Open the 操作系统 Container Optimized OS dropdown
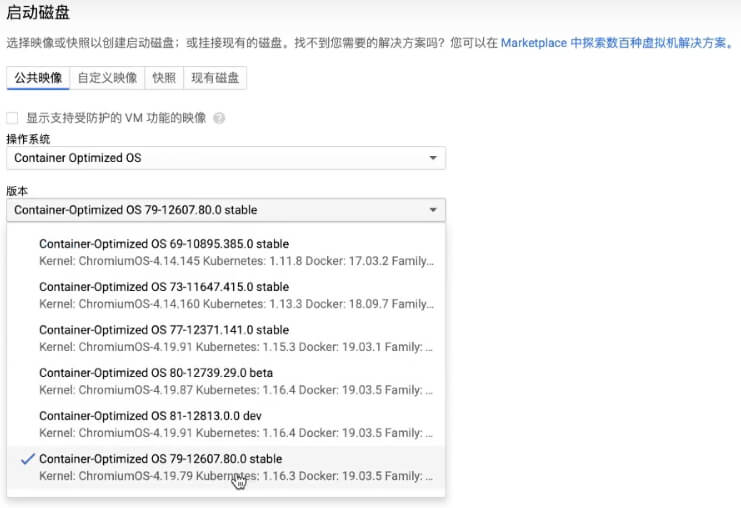Screen dimensions: 741x508 pos(226,158)
